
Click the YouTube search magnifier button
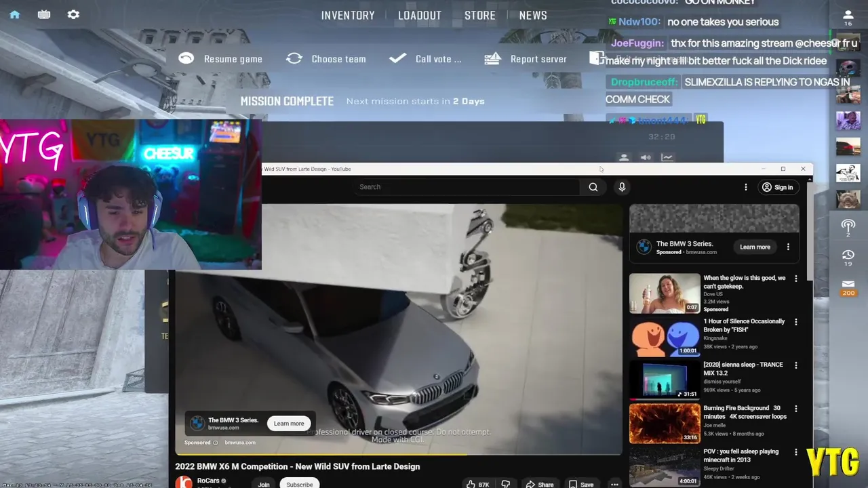point(593,187)
